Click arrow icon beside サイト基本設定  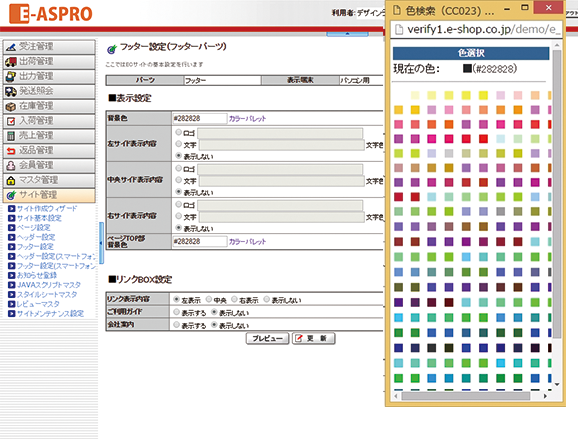tap(12, 218)
